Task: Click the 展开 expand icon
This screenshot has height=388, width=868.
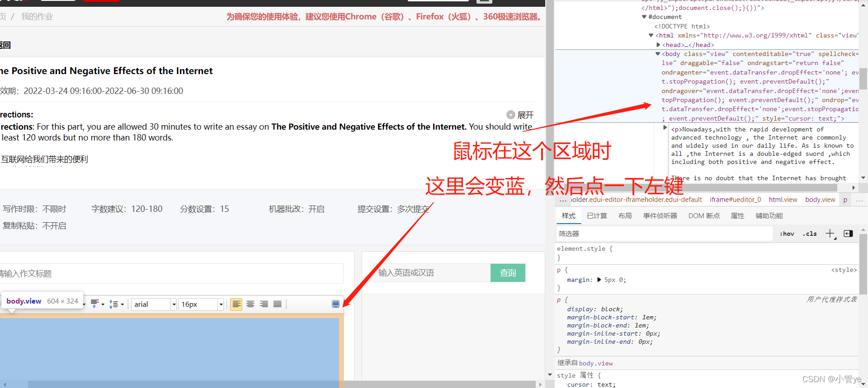Action: (511, 115)
